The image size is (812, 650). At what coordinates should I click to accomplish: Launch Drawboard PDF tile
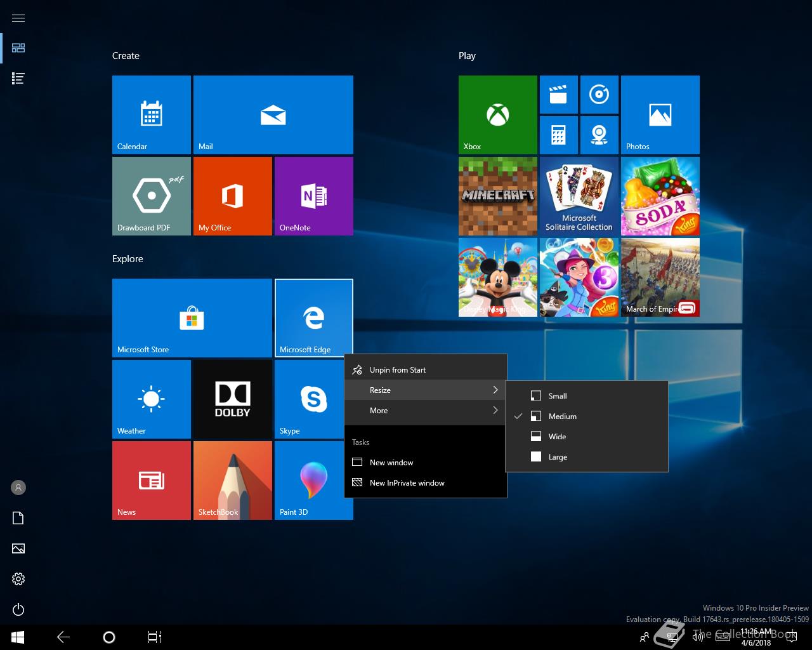(152, 196)
